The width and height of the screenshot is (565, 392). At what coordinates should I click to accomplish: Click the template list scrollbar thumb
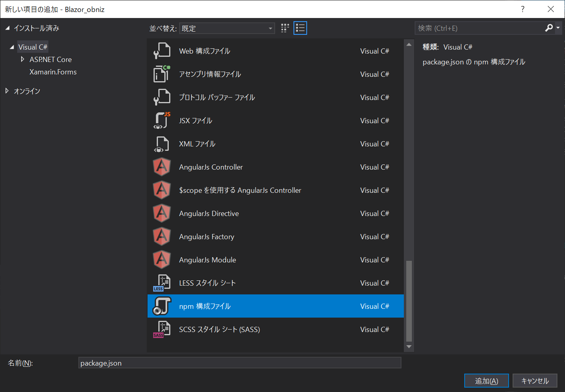coord(409,301)
